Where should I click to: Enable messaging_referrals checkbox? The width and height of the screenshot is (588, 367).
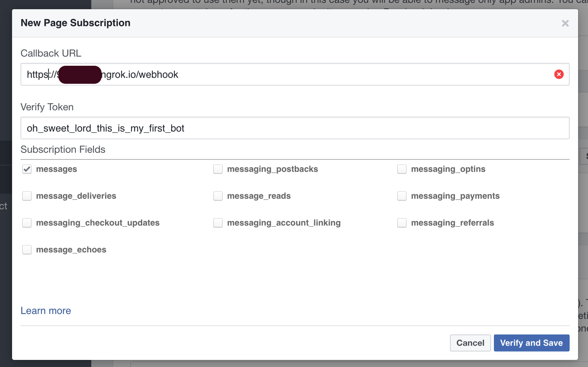tap(402, 223)
